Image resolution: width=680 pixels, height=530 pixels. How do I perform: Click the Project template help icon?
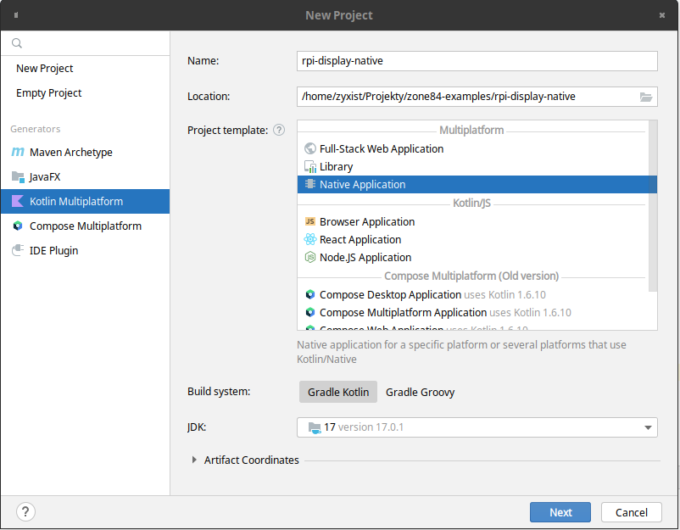tap(279, 130)
